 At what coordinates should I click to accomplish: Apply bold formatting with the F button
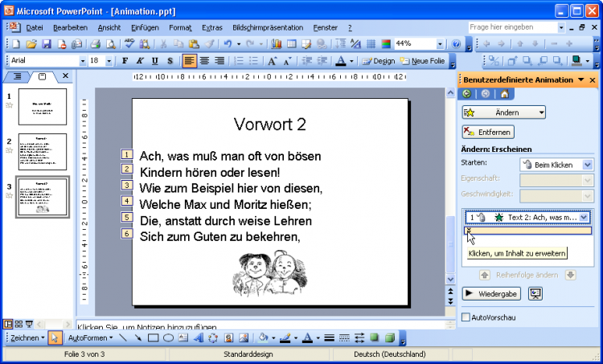click(125, 61)
